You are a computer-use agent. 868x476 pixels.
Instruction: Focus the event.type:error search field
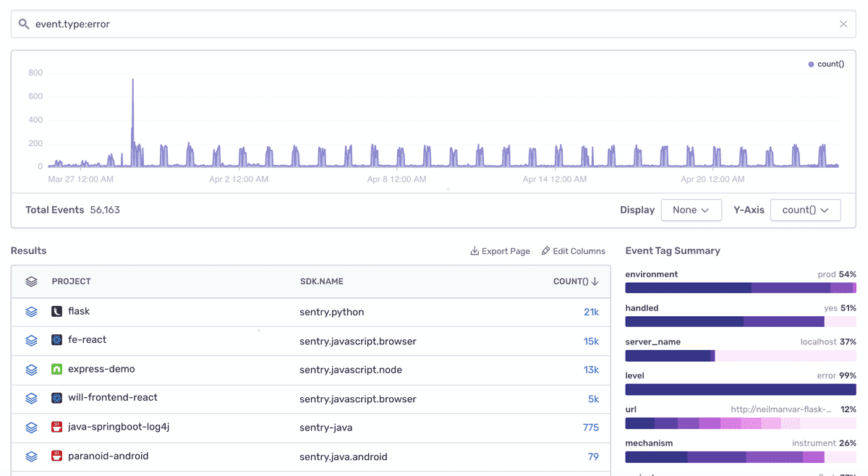click(x=433, y=24)
